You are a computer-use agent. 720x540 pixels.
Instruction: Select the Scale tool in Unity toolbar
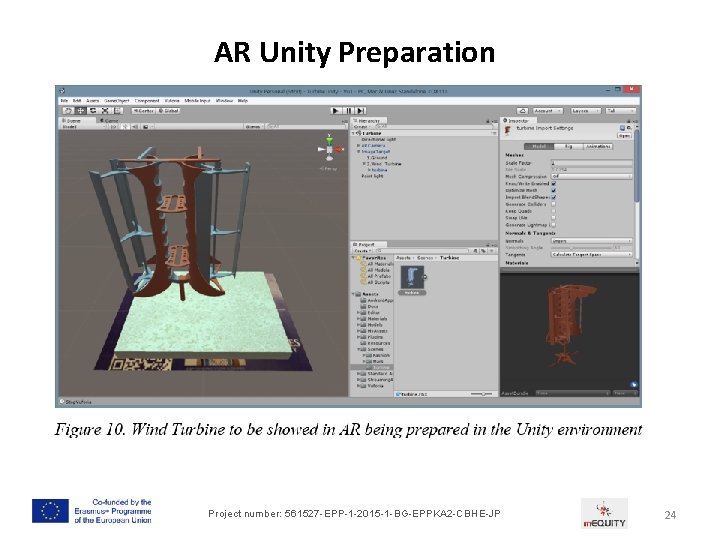tap(105, 111)
